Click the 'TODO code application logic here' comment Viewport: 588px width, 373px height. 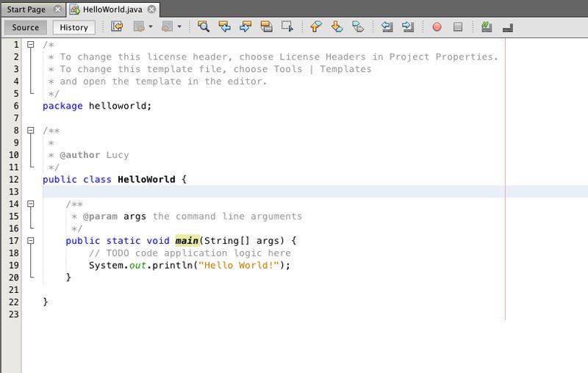pyautogui.click(x=198, y=253)
